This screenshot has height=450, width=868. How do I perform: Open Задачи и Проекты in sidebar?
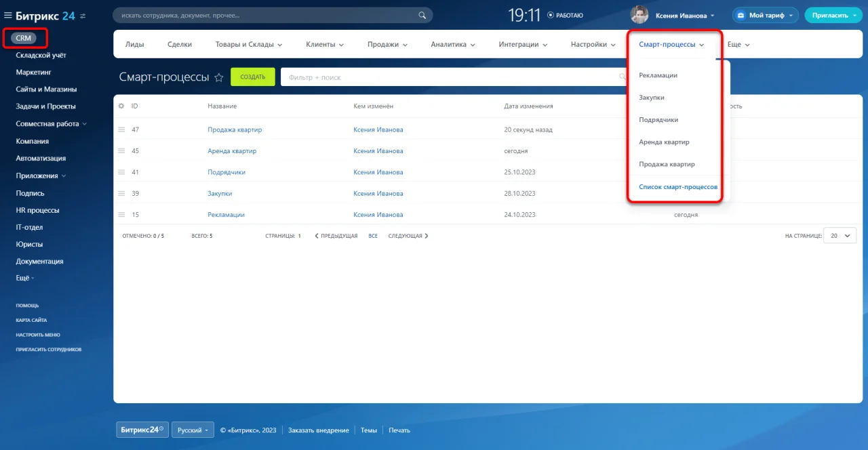pos(45,106)
